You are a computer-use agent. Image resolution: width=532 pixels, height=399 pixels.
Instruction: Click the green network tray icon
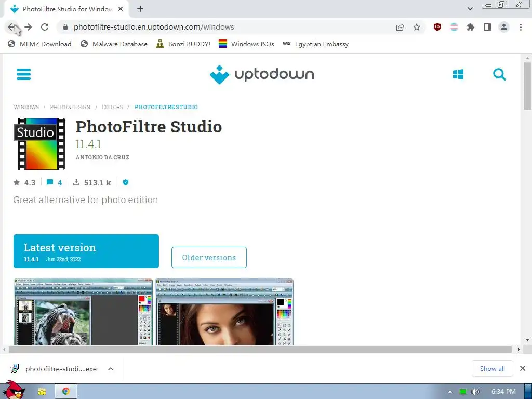(x=463, y=392)
